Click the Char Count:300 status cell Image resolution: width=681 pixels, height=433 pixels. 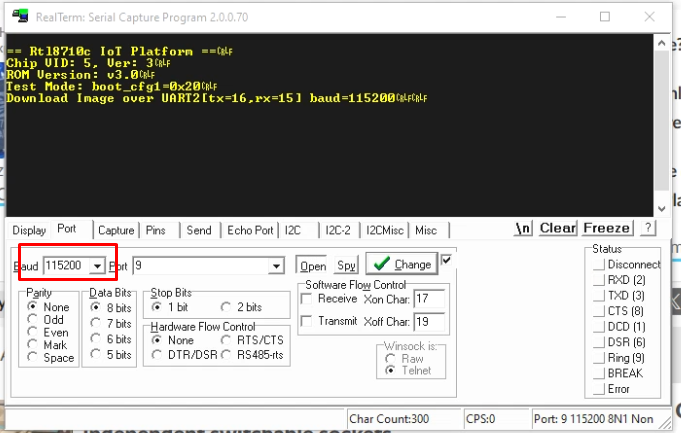tap(404, 419)
